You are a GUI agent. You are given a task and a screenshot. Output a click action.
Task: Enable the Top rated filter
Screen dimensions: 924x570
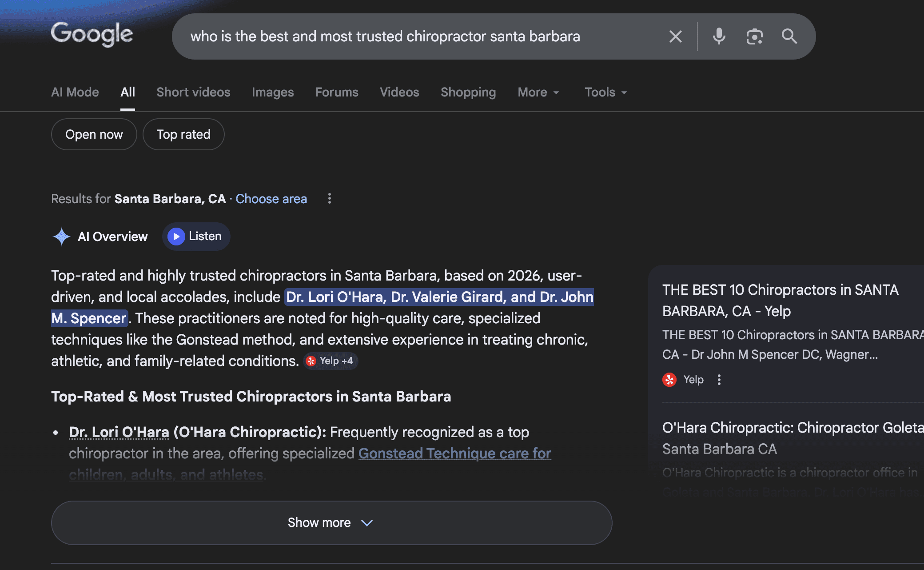click(x=183, y=134)
